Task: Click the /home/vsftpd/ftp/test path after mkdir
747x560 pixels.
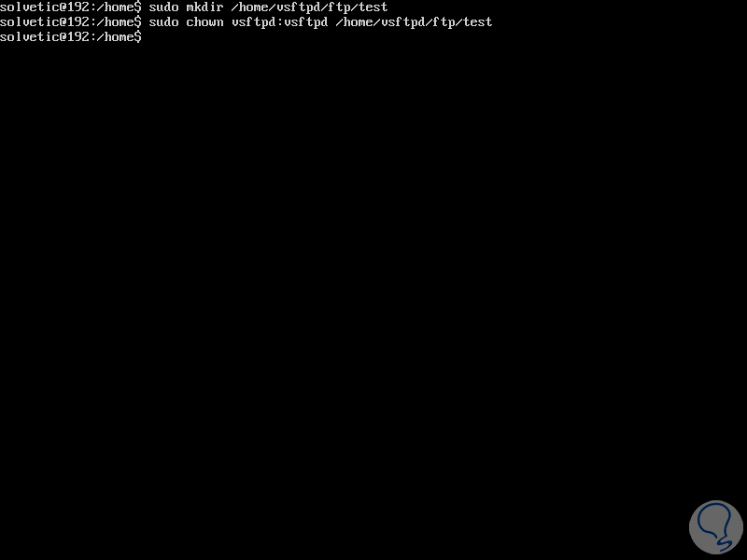Action: tap(309, 7)
